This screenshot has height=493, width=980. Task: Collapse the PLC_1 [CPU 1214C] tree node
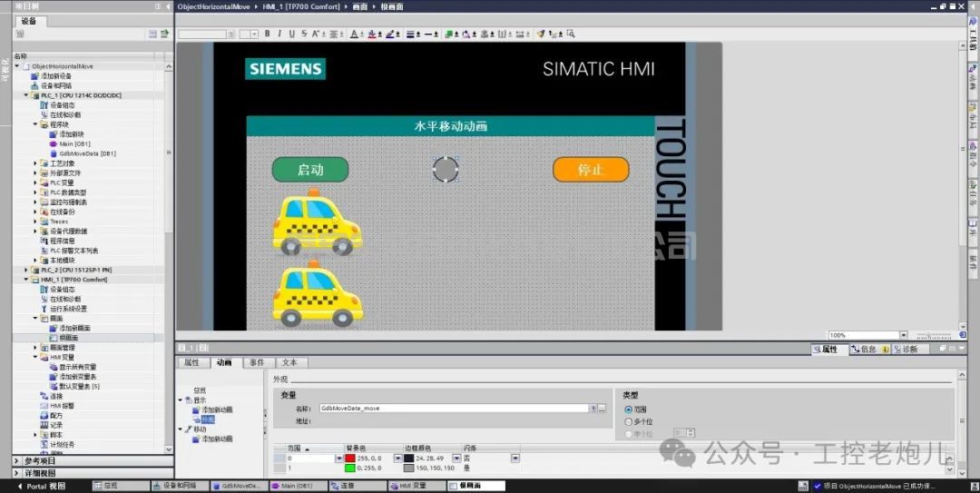26,95
